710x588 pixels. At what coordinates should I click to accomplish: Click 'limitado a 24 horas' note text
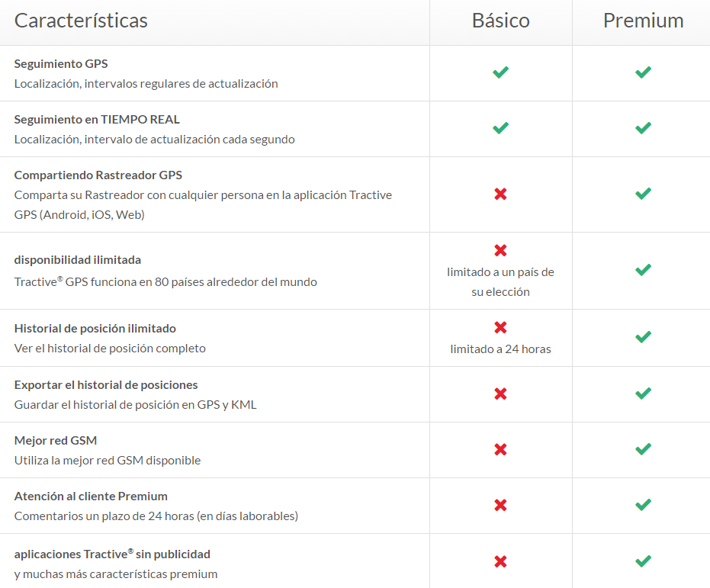(x=500, y=349)
